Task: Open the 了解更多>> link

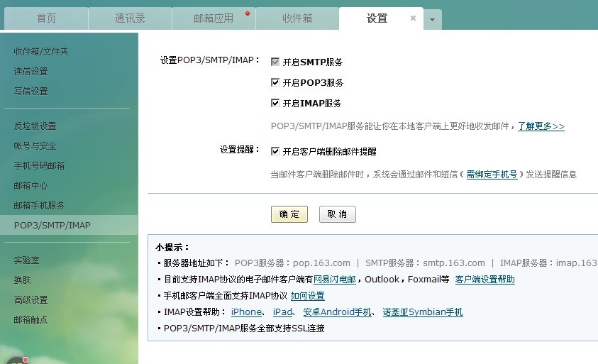Action: [541, 126]
